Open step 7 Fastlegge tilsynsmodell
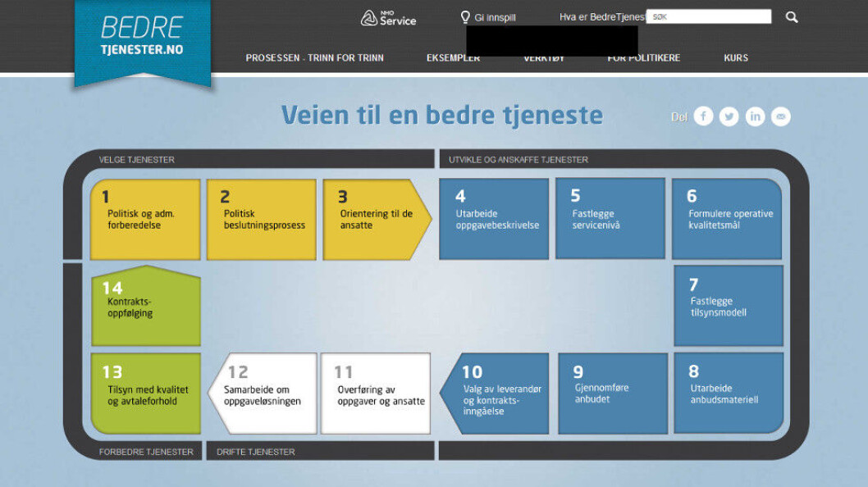868x487 pixels. tap(729, 306)
